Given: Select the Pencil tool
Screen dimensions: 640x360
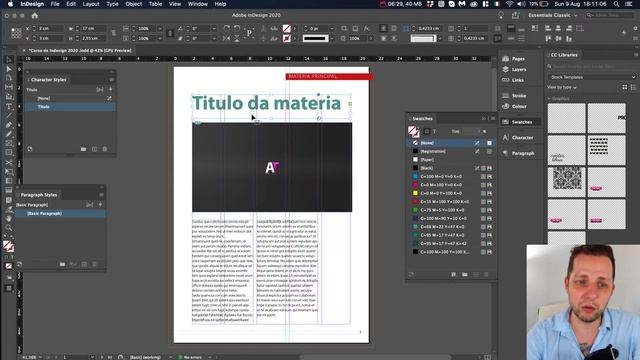Looking at the screenshot, I should tap(9, 134).
